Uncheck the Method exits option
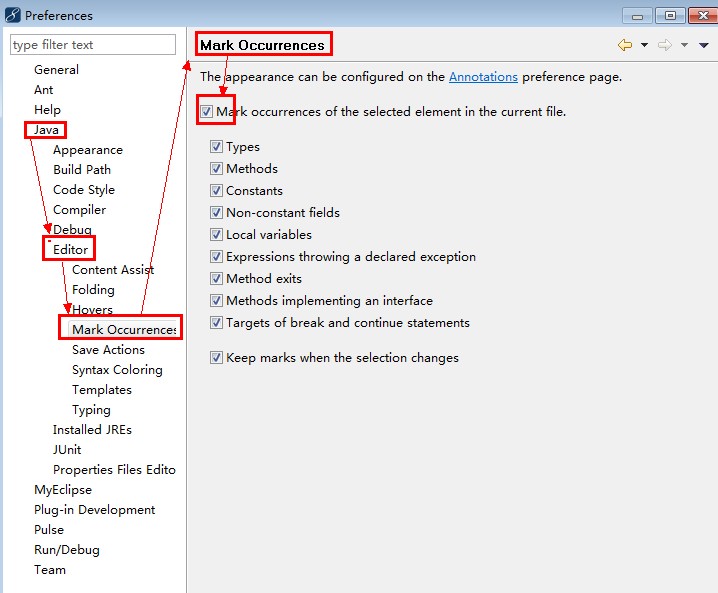Screen dimensions: 718x593 point(216,278)
